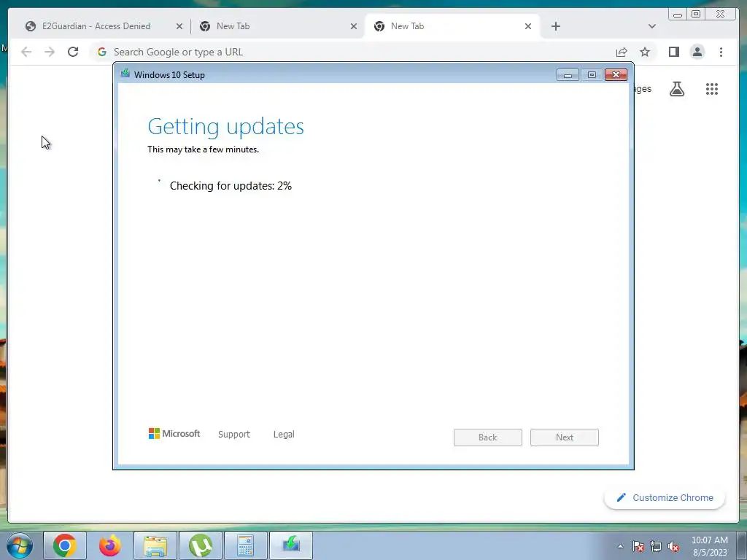The width and height of the screenshot is (747, 560).
Task: Close the Windows 10 Setup window
Action: [x=616, y=75]
